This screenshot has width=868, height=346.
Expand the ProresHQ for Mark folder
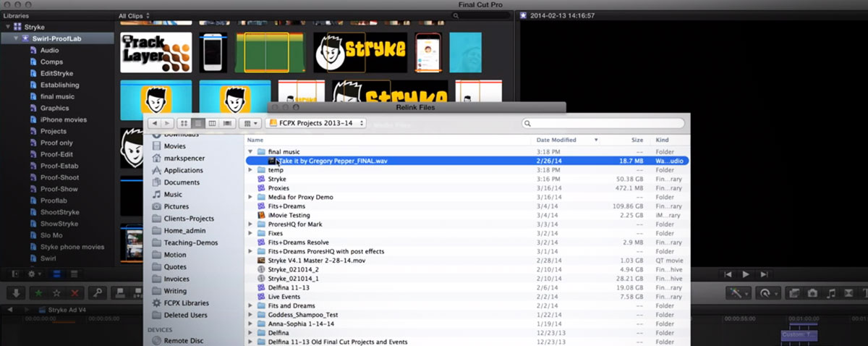(x=251, y=224)
